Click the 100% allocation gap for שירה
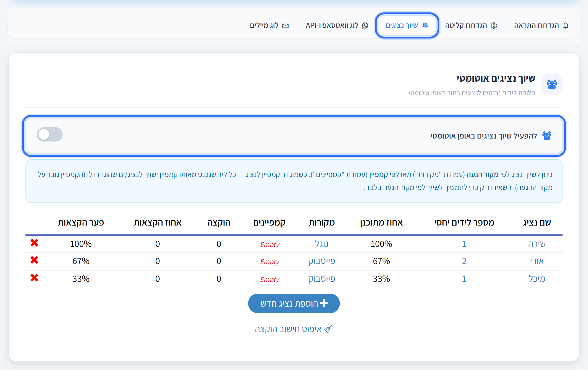This screenshot has width=588, height=370. (81, 244)
